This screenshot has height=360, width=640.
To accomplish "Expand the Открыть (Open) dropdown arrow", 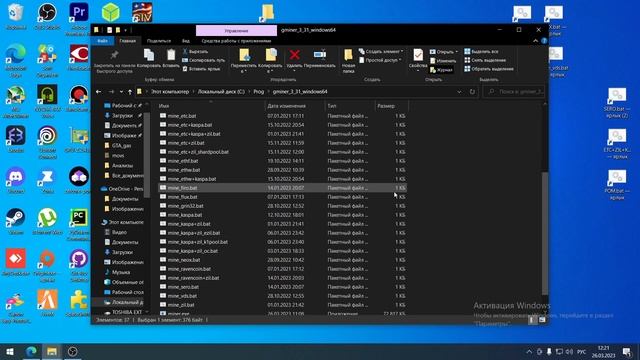I will 456,52.
